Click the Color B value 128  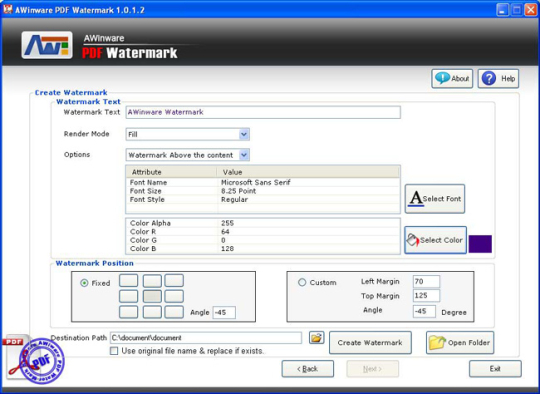[x=227, y=248]
